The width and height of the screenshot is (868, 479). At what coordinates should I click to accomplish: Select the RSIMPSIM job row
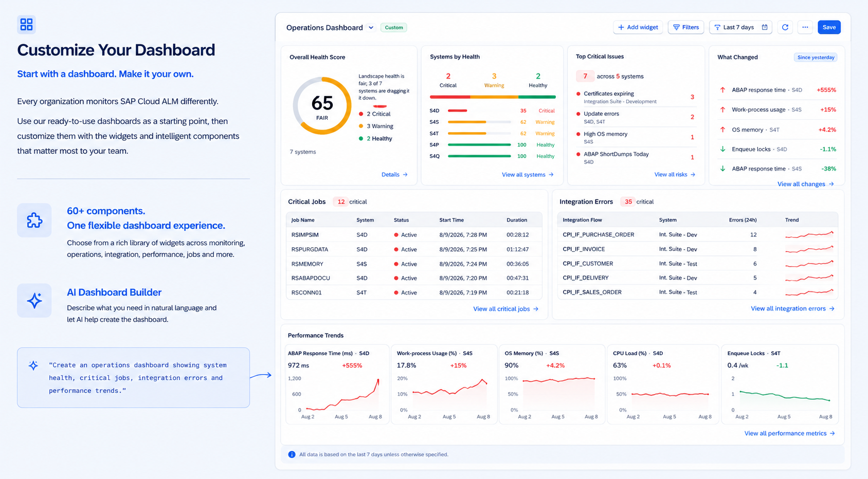414,235
